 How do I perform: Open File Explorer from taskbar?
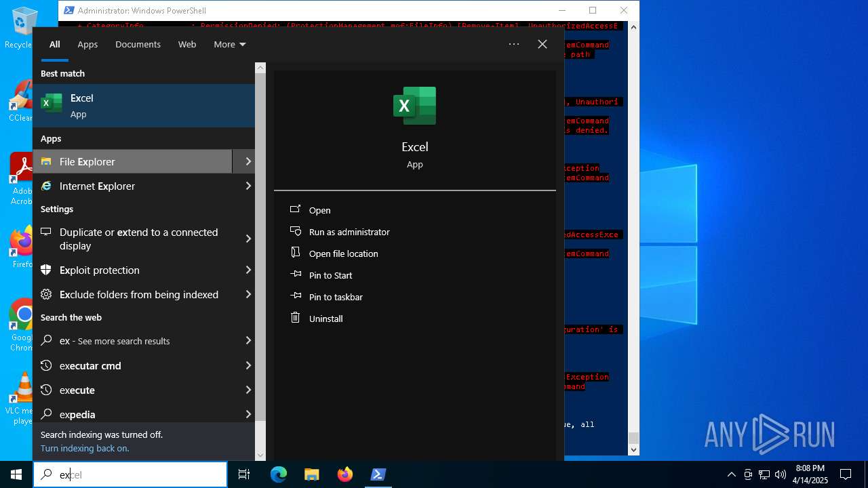[x=311, y=474]
